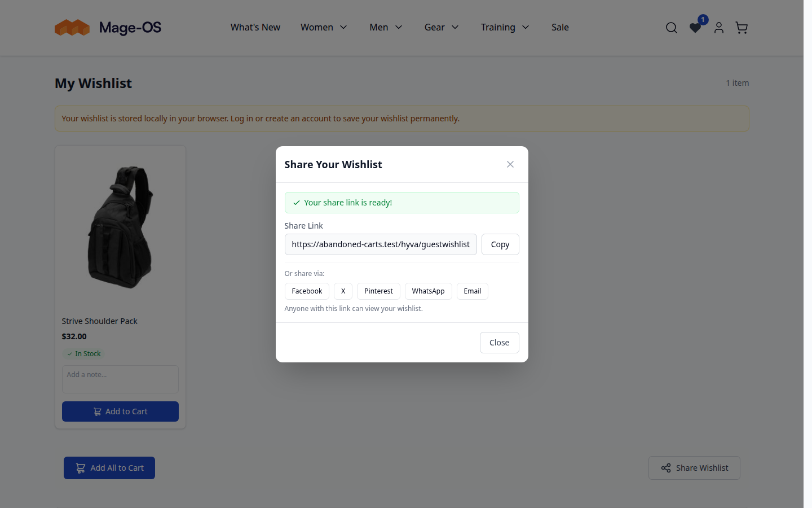The height and width of the screenshot is (508, 812).
Task: Go to What's New page
Action: [x=255, y=27]
